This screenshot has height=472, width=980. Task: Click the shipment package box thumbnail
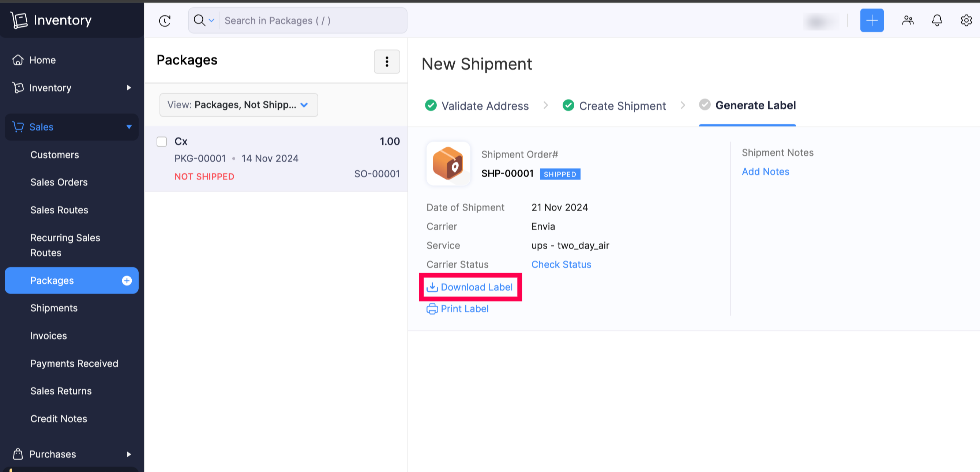tap(448, 163)
